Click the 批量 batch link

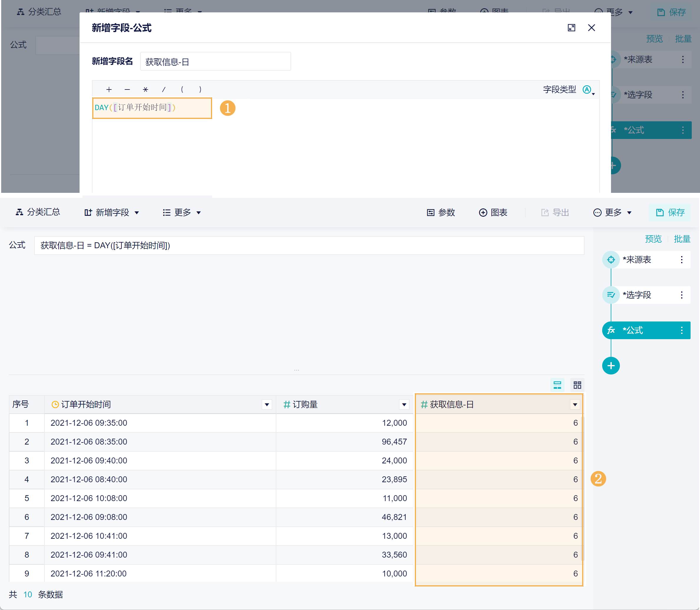coord(682,239)
